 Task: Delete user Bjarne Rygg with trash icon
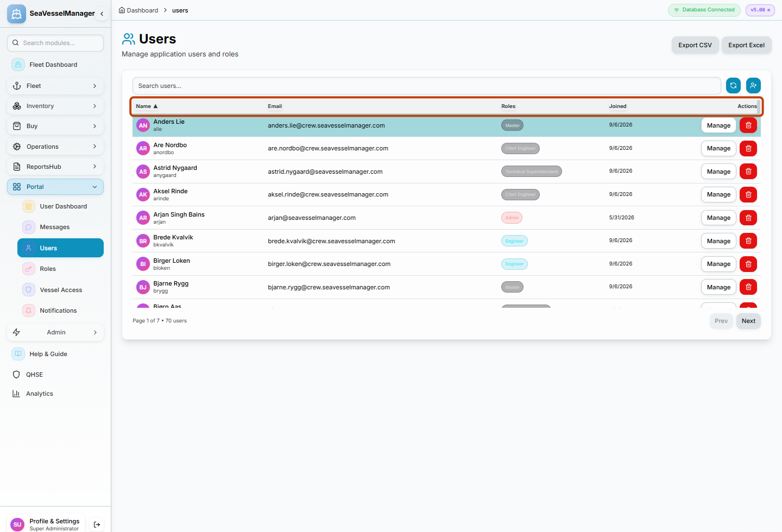pyautogui.click(x=748, y=287)
